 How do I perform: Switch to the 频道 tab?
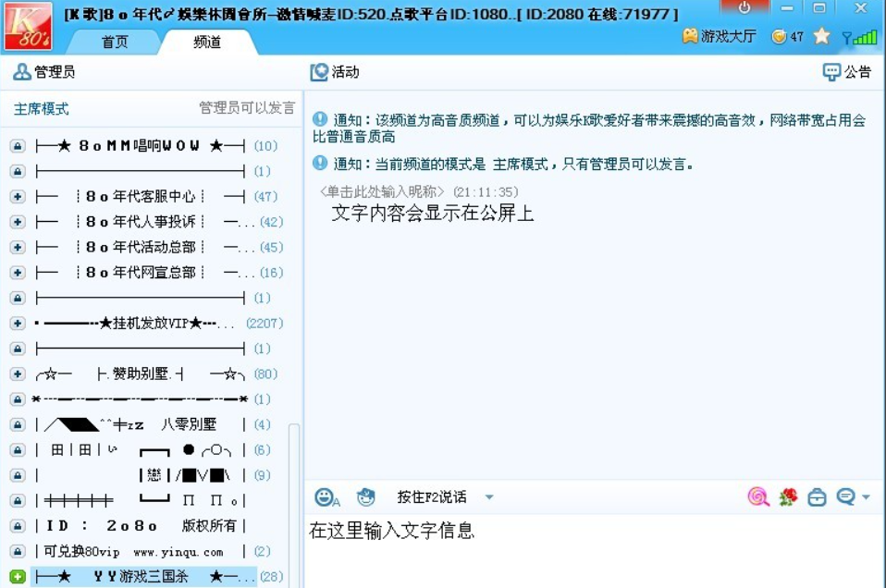(x=207, y=43)
